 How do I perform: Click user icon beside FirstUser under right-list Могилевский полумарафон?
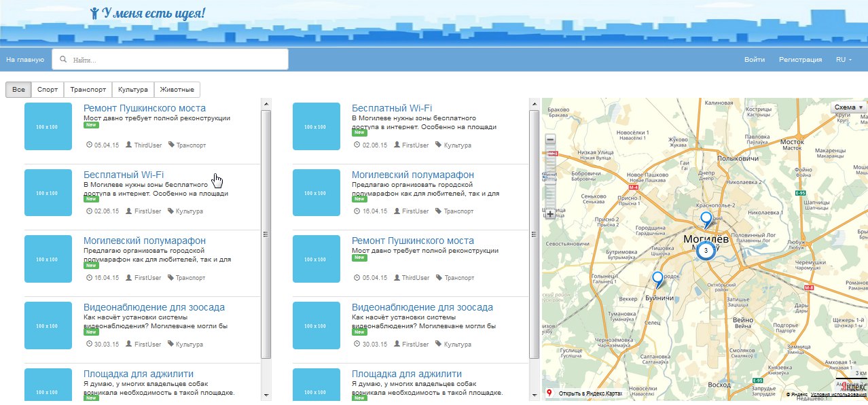(x=396, y=211)
